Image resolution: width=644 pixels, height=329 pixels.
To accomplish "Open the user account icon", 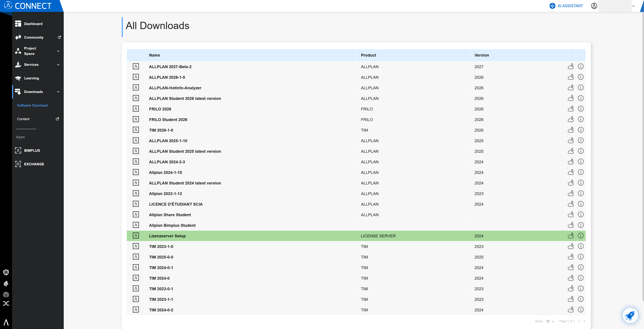I will [x=594, y=6].
